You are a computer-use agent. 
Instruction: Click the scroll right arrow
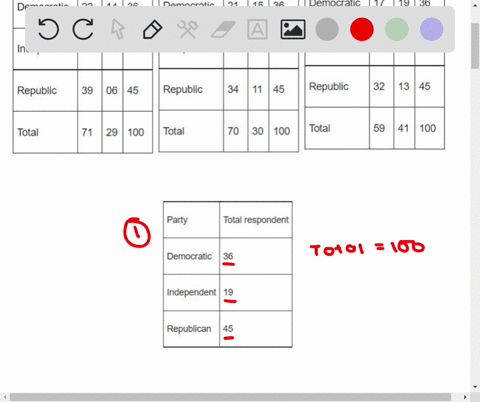pyautogui.click(x=465, y=397)
